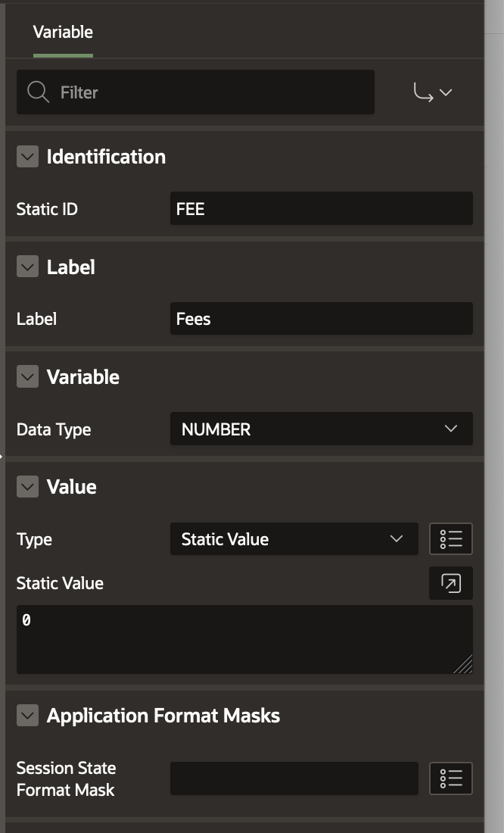Collapse the Value section
The image size is (504, 833).
tap(27, 487)
